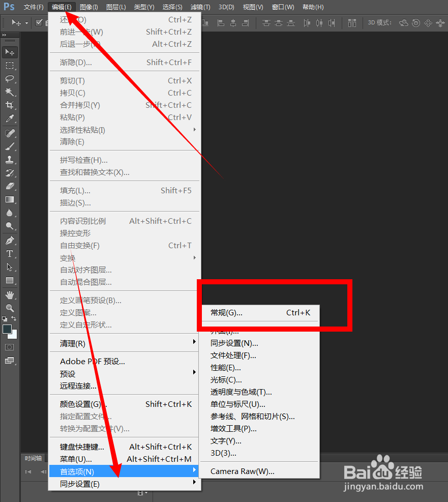
Task: Expand the toolbox with the double-arrow toggle
Action: pos(4,35)
